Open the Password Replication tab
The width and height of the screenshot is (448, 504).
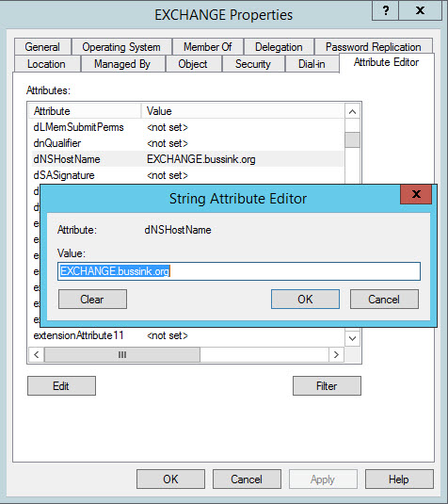click(x=373, y=47)
